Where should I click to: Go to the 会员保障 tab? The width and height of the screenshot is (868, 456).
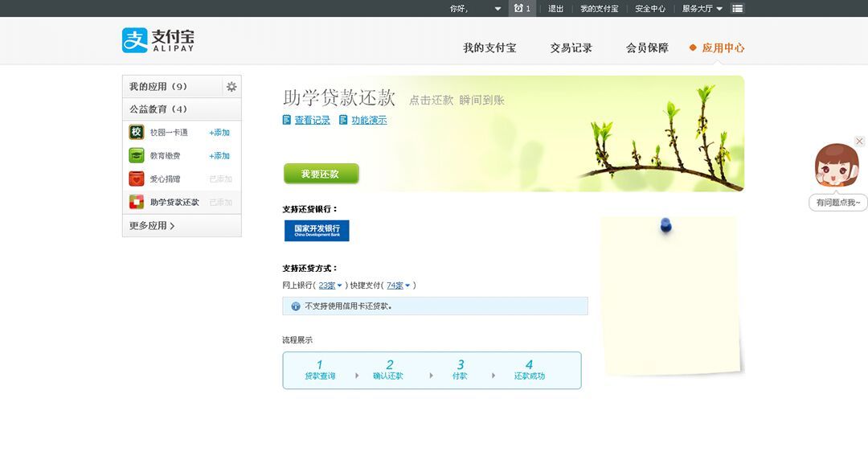647,48
